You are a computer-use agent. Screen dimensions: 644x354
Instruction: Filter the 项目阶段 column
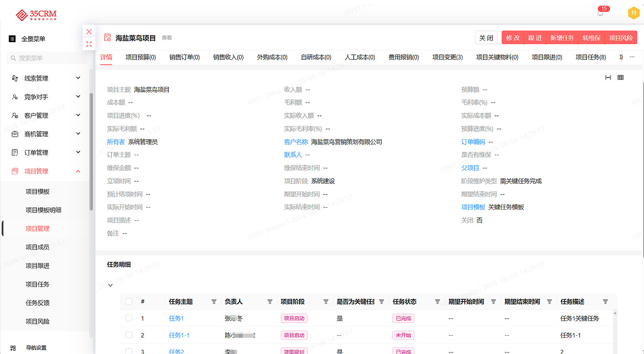pos(326,302)
